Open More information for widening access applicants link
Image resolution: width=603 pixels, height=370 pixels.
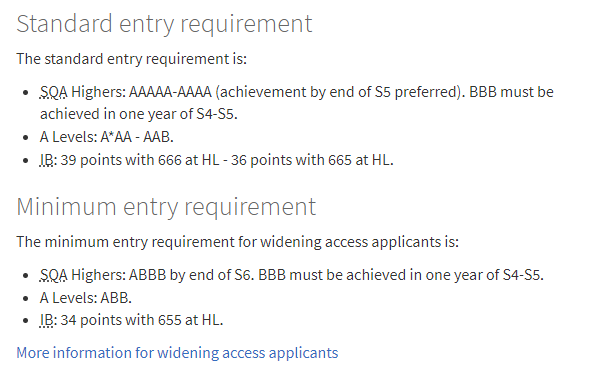pyautogui.click(x=177, y=353)
